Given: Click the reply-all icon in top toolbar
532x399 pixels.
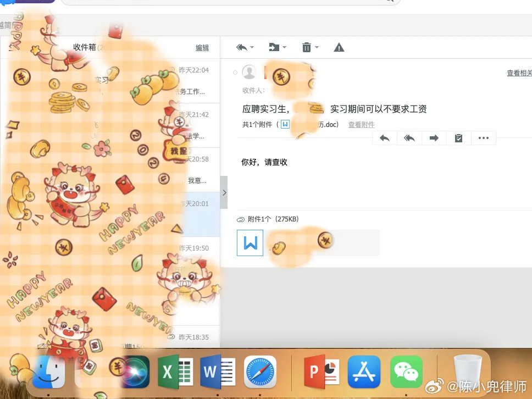Looking at the screenshot, I should 242,47.
